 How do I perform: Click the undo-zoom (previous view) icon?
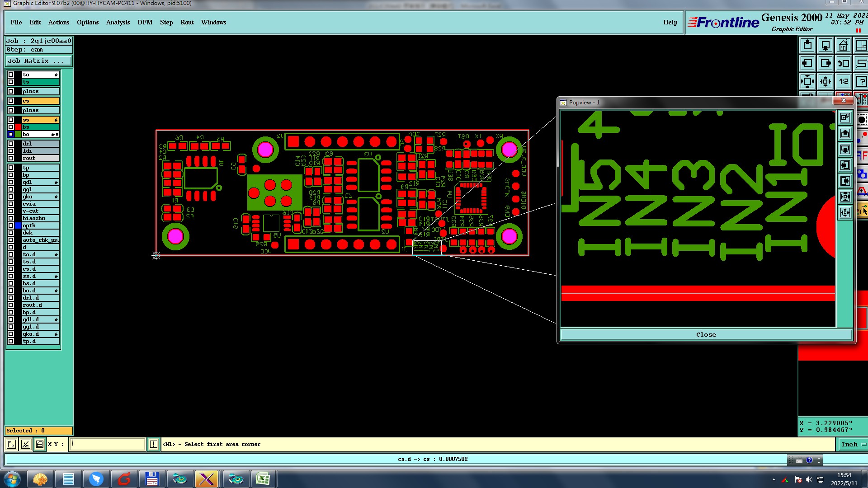pyautogui.click(x=843, y=63)
